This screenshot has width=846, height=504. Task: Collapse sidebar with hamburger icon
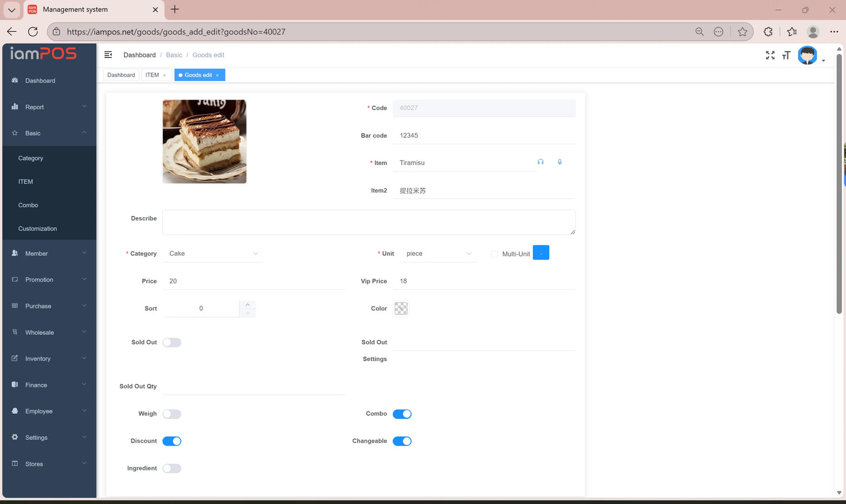pyautogui.click(x=108, y=54)
